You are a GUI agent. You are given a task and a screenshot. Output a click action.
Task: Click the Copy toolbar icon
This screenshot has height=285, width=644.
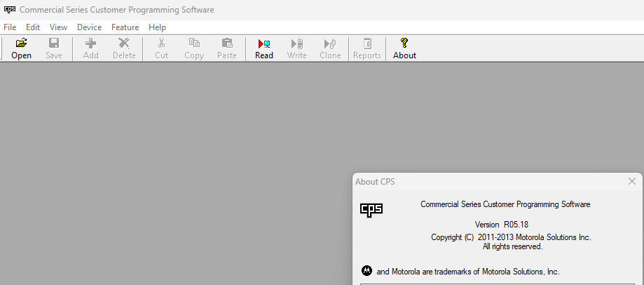point(194,44)
